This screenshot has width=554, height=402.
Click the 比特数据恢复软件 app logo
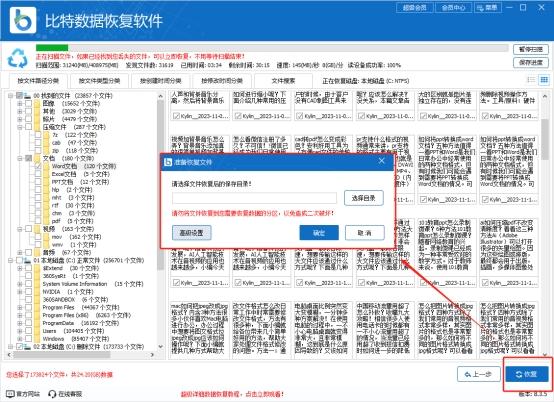pyautogui.click(x=23, y=20)
